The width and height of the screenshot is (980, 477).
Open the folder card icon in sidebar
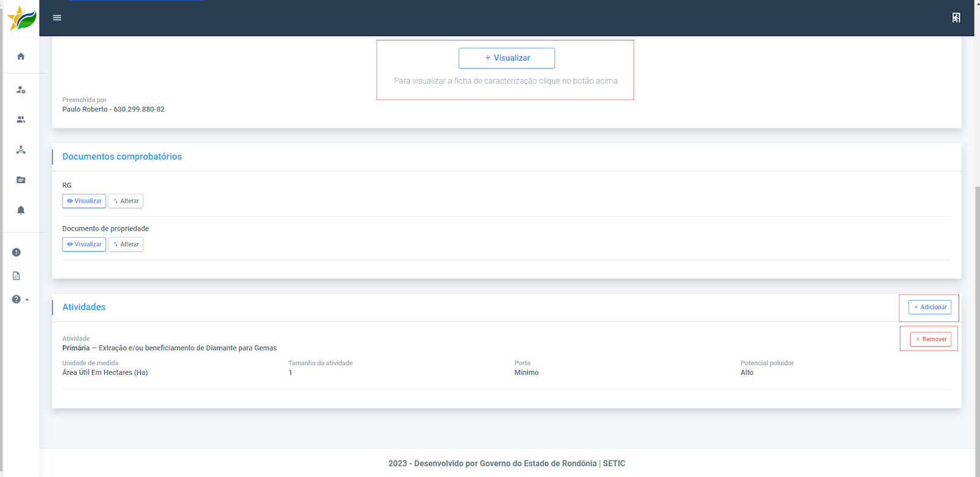pos(21,180)
